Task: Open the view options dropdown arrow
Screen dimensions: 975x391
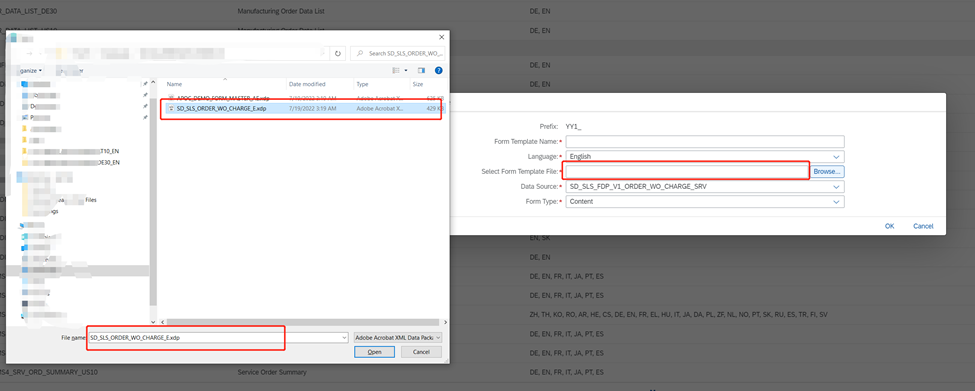Action: [x=406, y=71]
